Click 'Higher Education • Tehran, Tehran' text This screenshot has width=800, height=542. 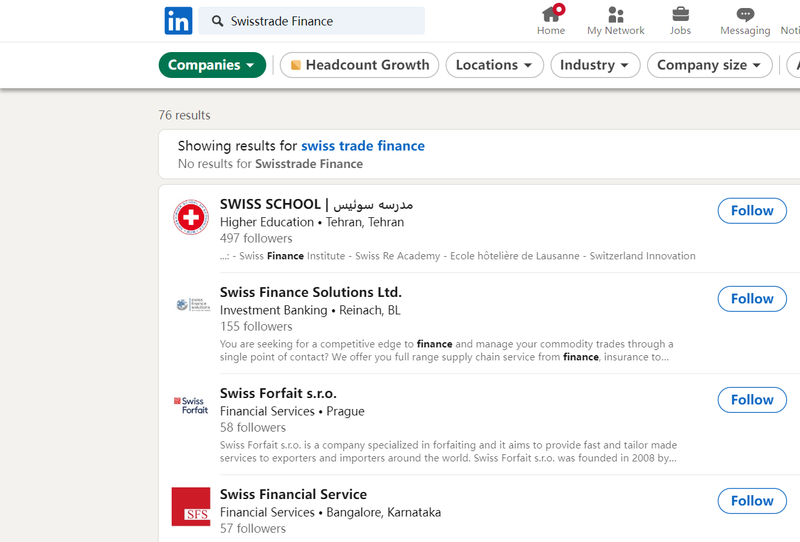click(x=312, y=222)
